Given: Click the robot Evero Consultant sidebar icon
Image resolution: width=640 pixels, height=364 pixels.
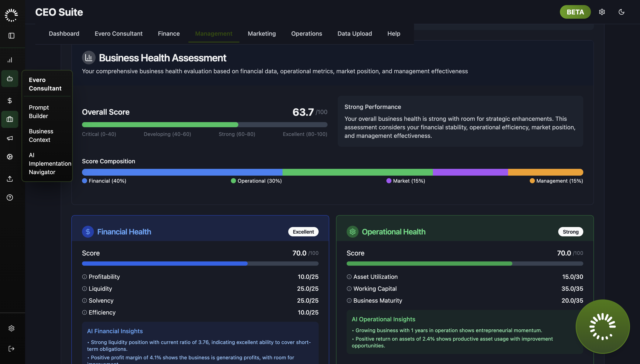Looking at the screenshot, I should pyautogui.click(x=10, y=79).
